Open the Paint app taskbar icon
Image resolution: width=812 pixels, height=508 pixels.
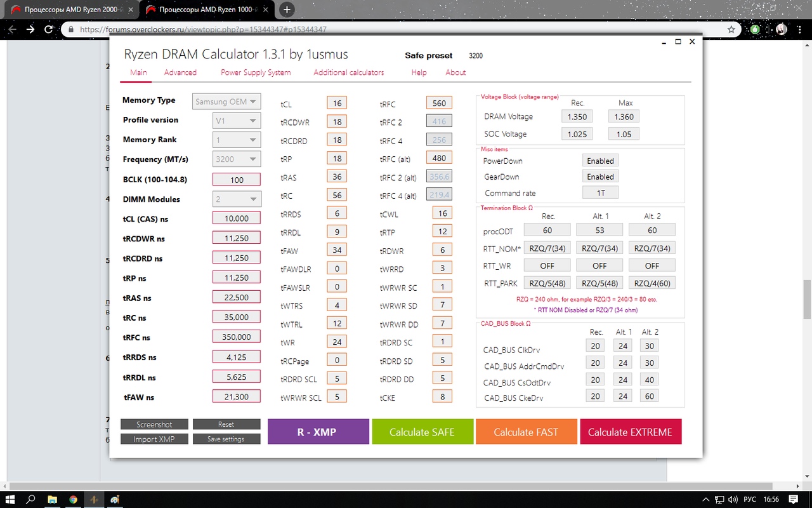(x=115, y=499)
